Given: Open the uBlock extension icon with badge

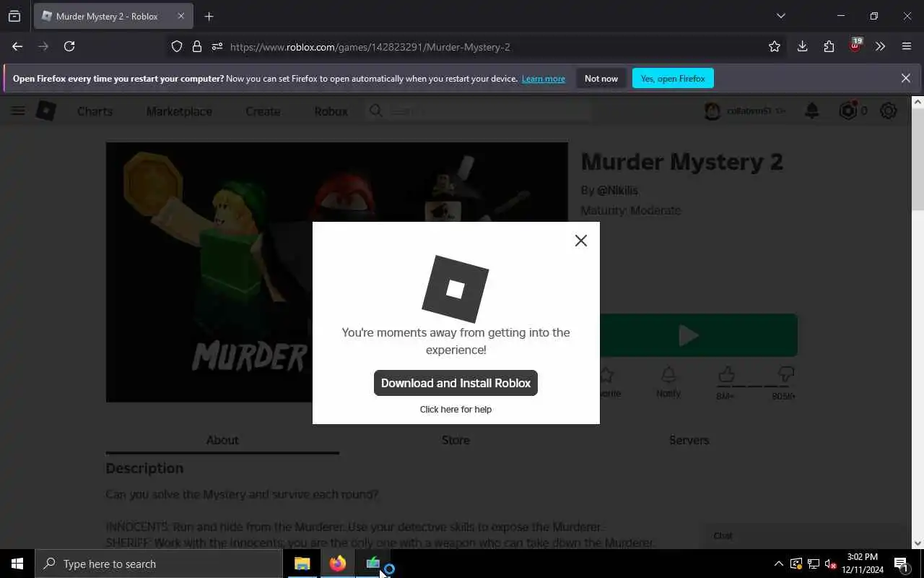Looking at the screenshot, I should coord(855,46).
